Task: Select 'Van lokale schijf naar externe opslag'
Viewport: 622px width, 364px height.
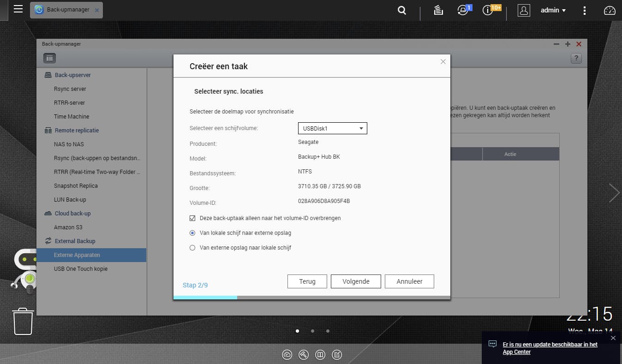Action: pos(192,233)
